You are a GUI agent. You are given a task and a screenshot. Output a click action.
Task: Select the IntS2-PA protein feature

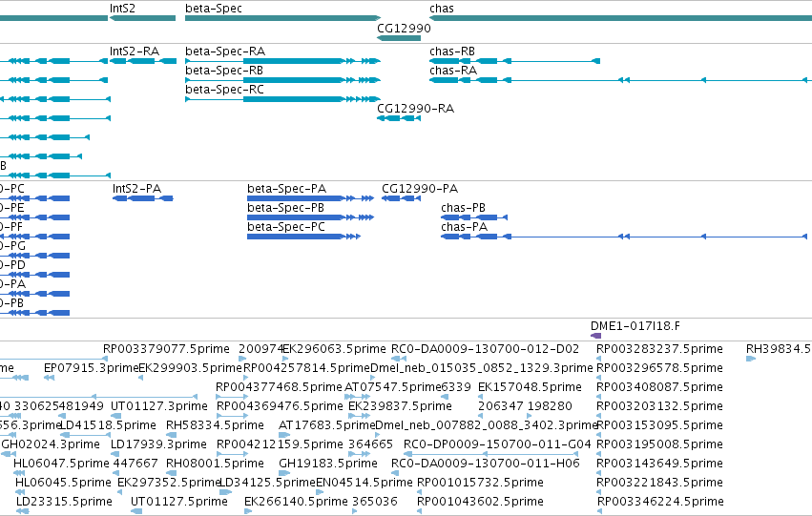point(143,198)
